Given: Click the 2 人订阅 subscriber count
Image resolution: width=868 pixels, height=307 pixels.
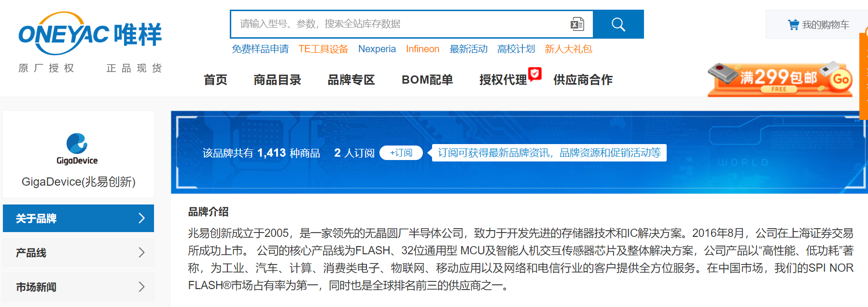Looking at the screenshot, I should pos(354,153).
